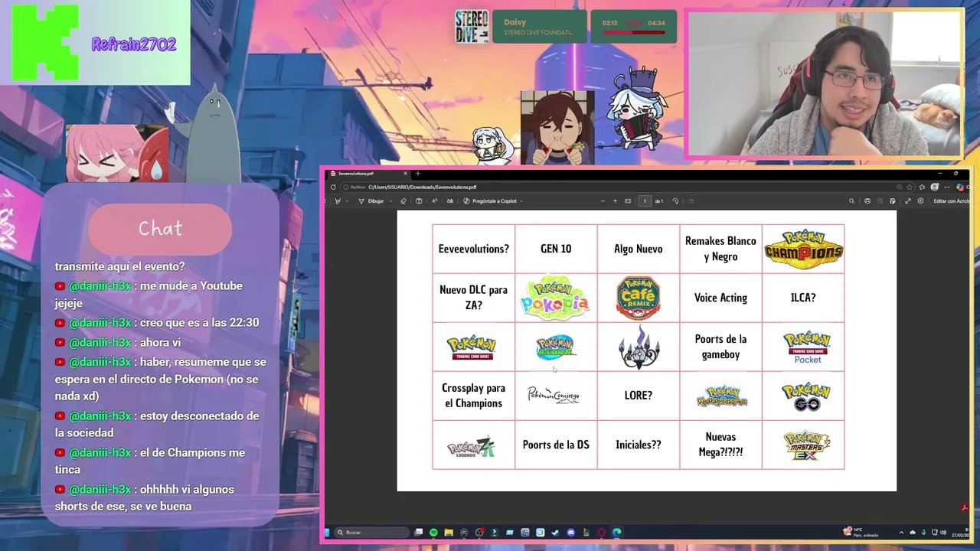
Task: Enter full screen PDF view
Action: pos(908,201)
